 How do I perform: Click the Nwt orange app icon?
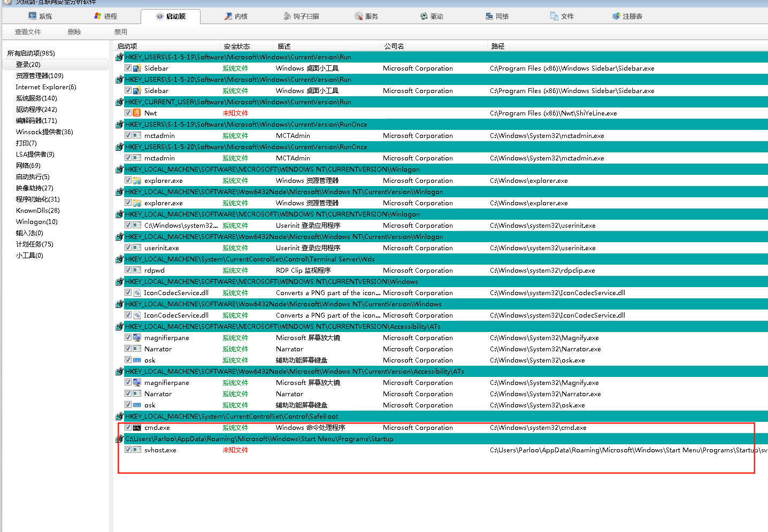tap(137, 113)
